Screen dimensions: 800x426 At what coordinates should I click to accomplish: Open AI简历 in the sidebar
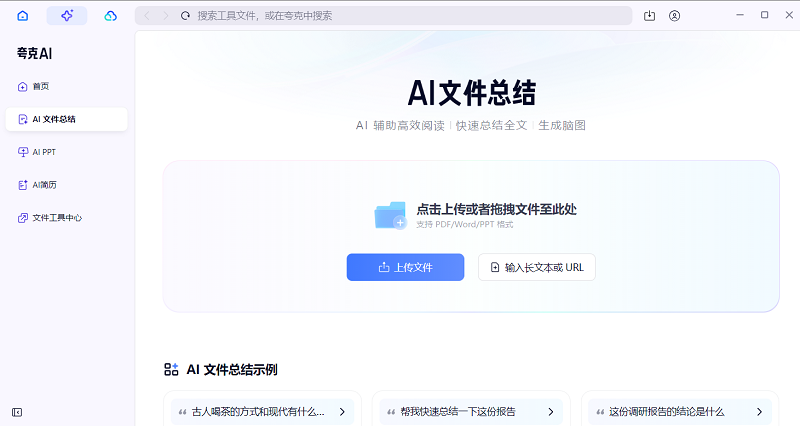[x=66, y=185]
